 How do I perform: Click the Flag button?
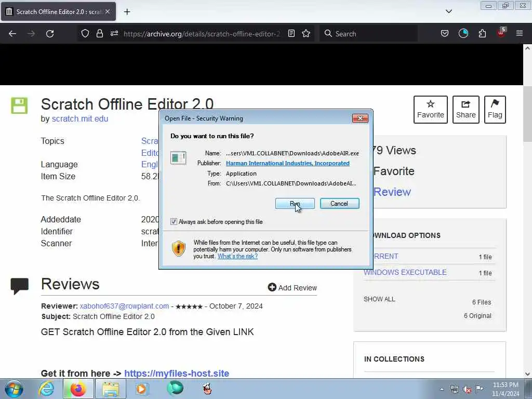[495, 110]
